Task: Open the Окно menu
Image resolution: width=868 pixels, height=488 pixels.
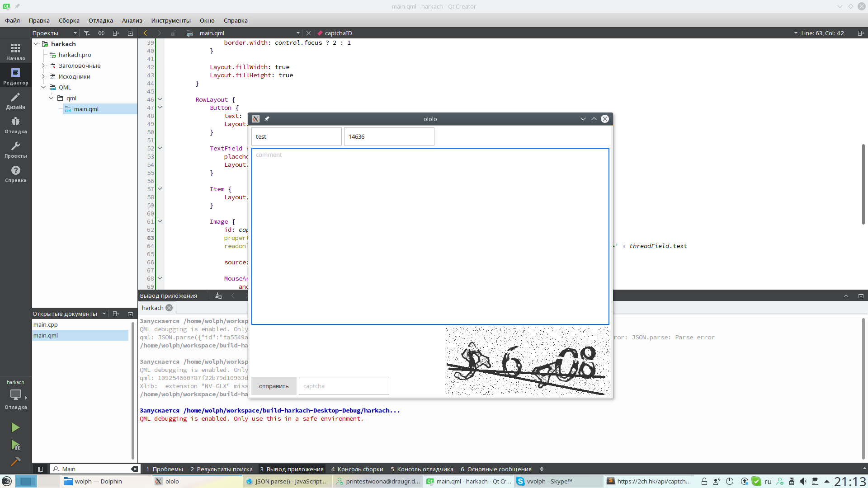Action: pos(207,20)
